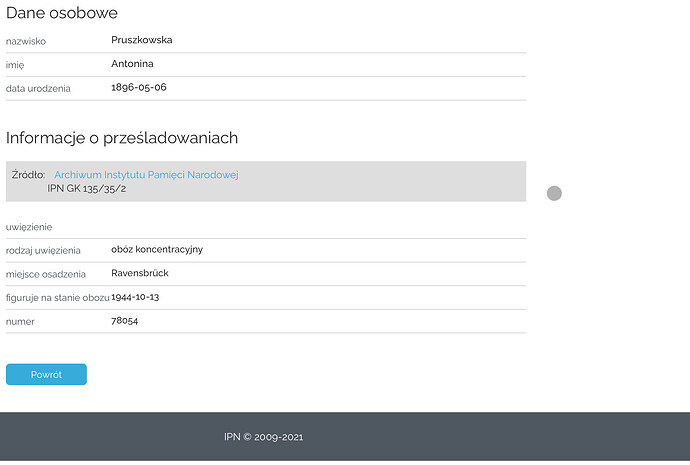
Task: Click the surname value Pruszkowska
Action: coord(142,40)
